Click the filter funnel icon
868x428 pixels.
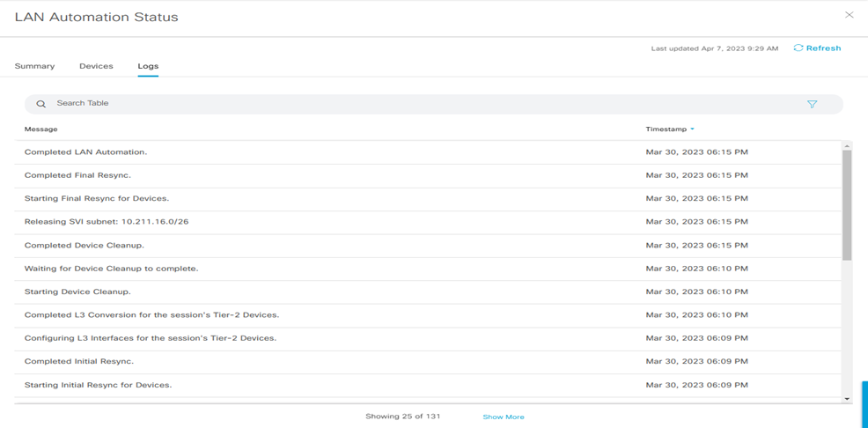click(x=812, y=104)
